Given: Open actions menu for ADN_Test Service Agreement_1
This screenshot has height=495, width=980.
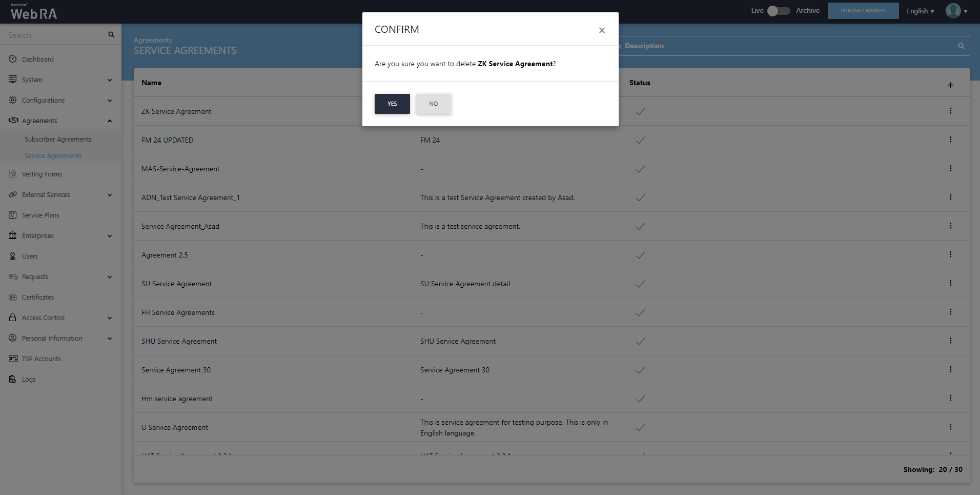Looking at the screenshot, I should point(950,197).
